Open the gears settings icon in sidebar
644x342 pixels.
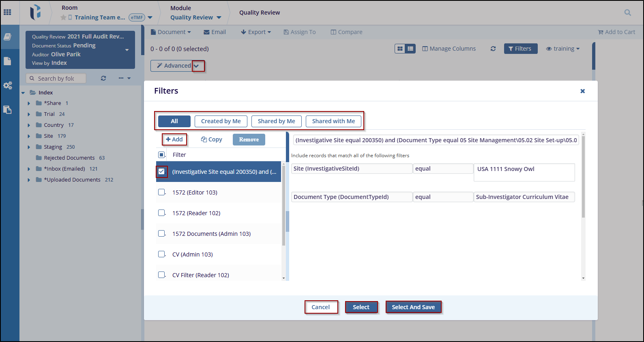(x=8, y=85)
